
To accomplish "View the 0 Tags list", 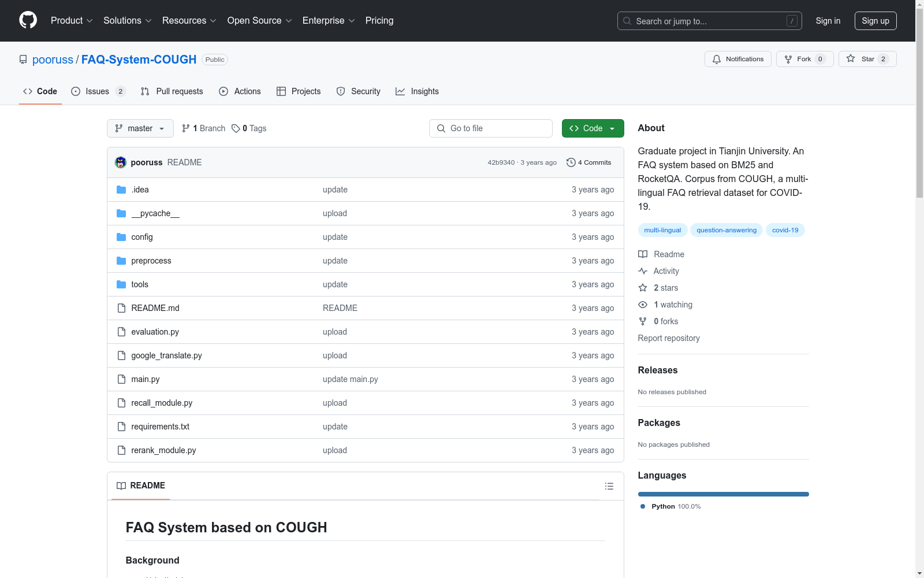I will click(x=249, y=128).
